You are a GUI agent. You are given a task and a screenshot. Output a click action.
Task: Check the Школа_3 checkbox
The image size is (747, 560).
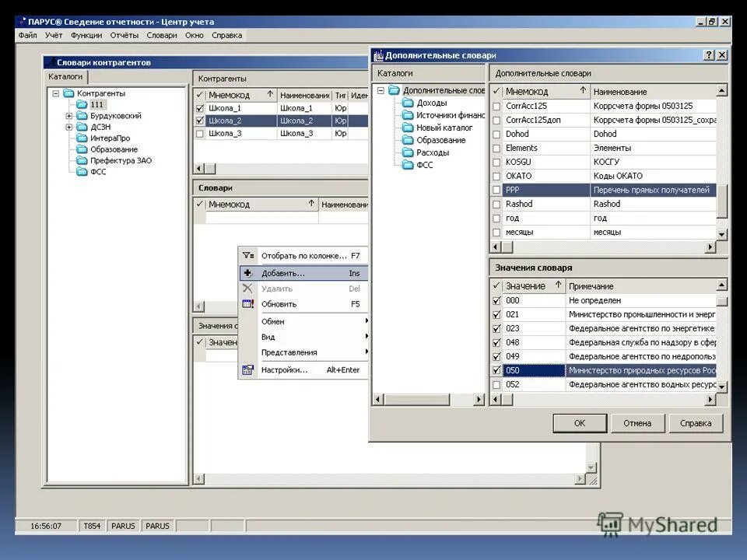(200, 134)
